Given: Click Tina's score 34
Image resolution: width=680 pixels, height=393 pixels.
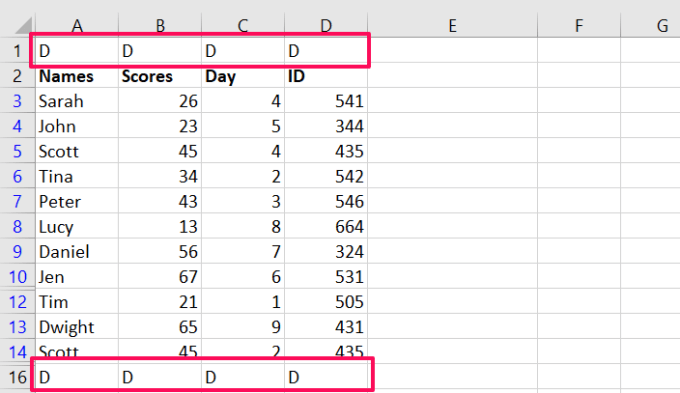Looking at the screenshot, I should pos(160,177).
